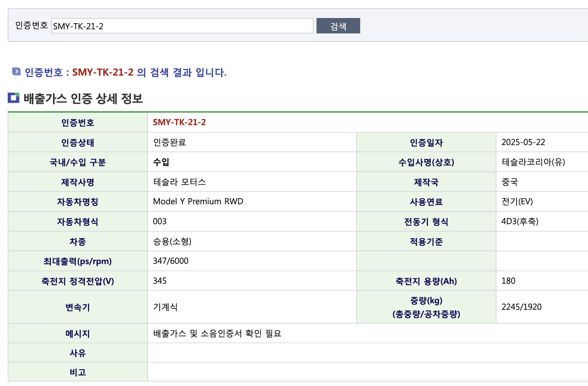This screenshot has height=386, width=588.
Task: Click the 인증일자 label cell
Action: (426, 142)
